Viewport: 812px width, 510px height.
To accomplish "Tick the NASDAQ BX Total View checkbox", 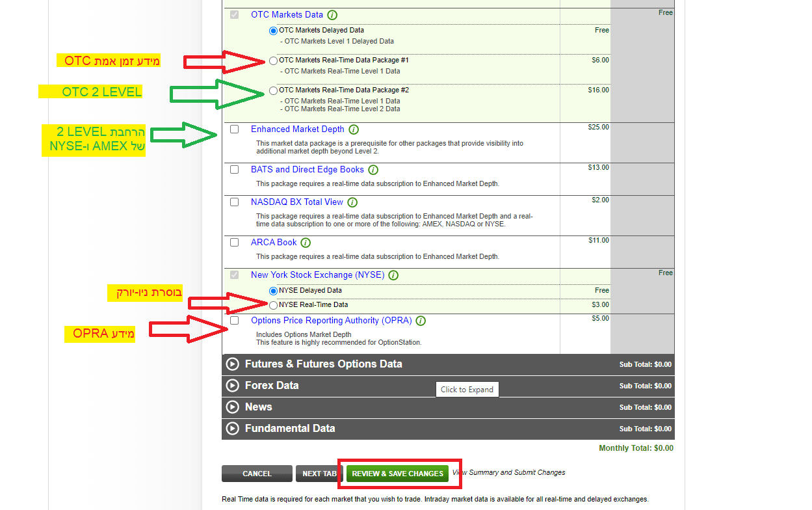I will [235, 202].
